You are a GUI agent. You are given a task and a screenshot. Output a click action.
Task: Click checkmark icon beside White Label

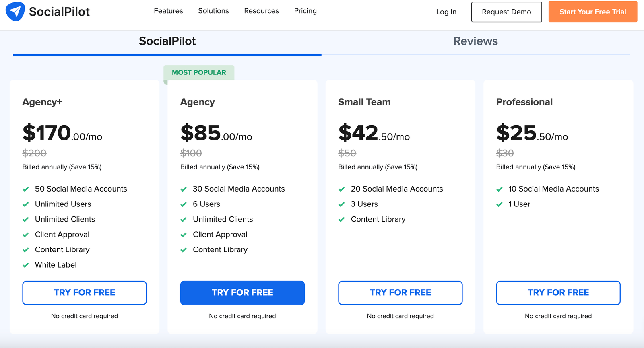pyautogui.click(x=26, y=265)
